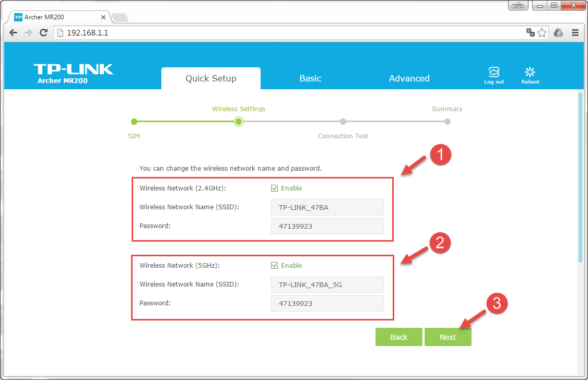Image resolution: width=588 pixels, height=380 pixels.
Task: Click the browser forward arrow
Action: click(x=29, y=32)
